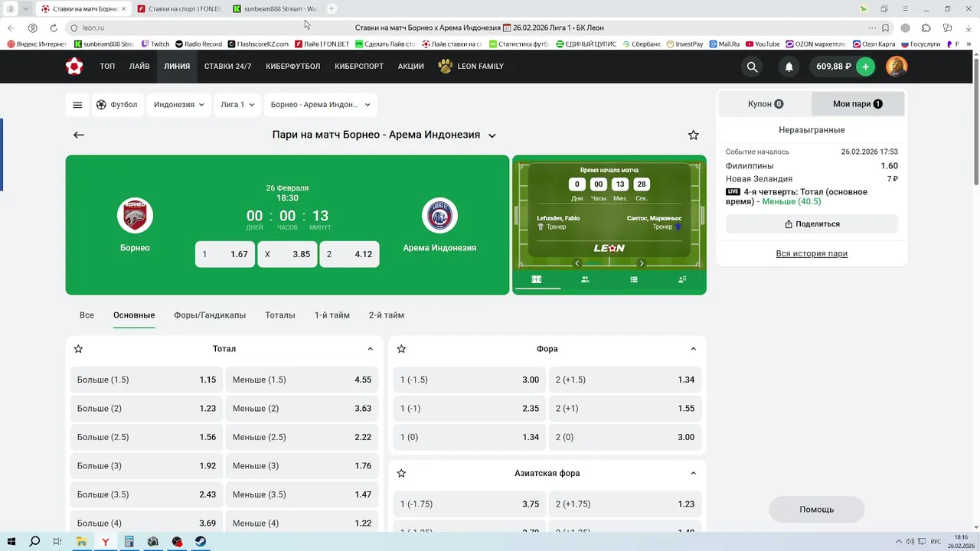Screen dimensions: 980x551
Task: Open a new browser tab
Action: tap(332, 8)
